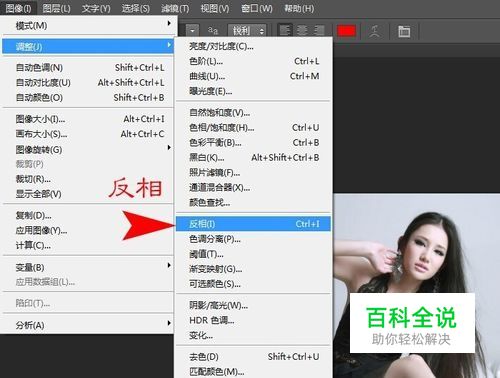Select 色彩平衡(B)... adjustment

253,143
